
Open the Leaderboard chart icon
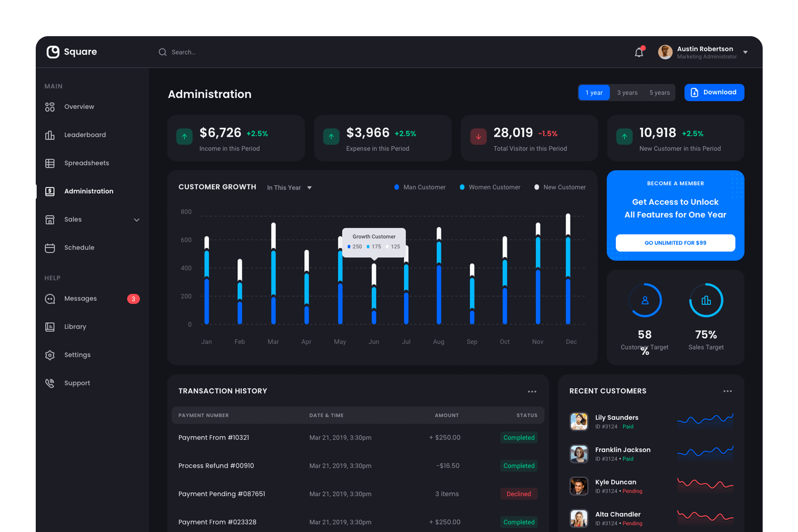[x=50, y=135]
